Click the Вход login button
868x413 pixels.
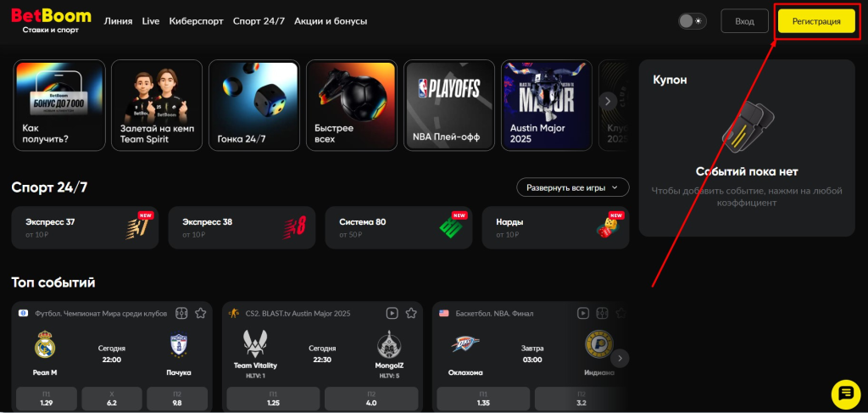[x=744, y=21]
